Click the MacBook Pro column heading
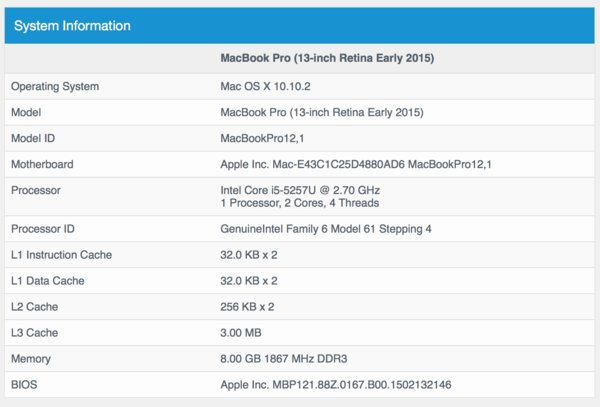Screen dimensions: 600x407 (326, 59)
